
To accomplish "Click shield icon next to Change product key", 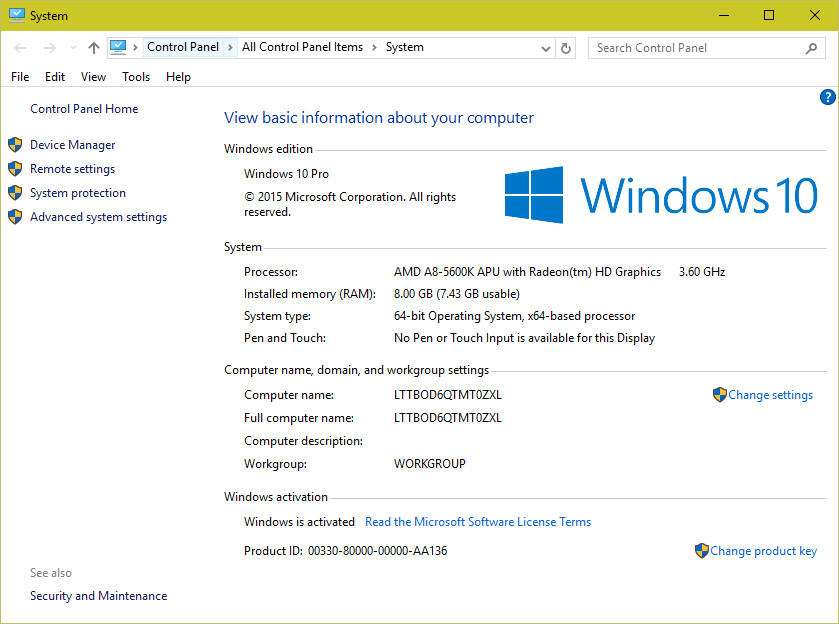I will tap(701, 551).
